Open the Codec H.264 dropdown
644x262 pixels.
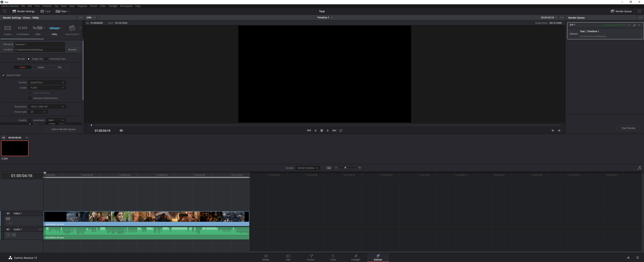[x=47, y=88]
